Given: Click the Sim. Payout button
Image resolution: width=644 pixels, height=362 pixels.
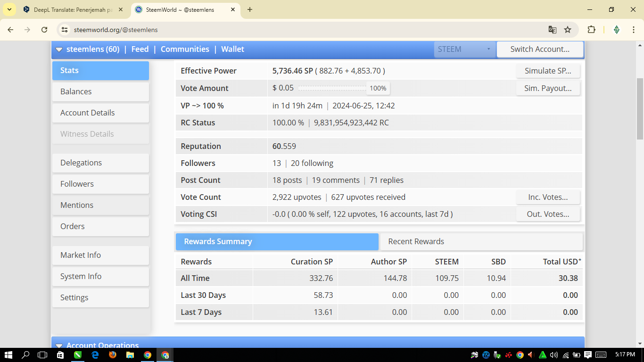Looking at the screenshot, I should pyautogui.click(x=548, y=88).
